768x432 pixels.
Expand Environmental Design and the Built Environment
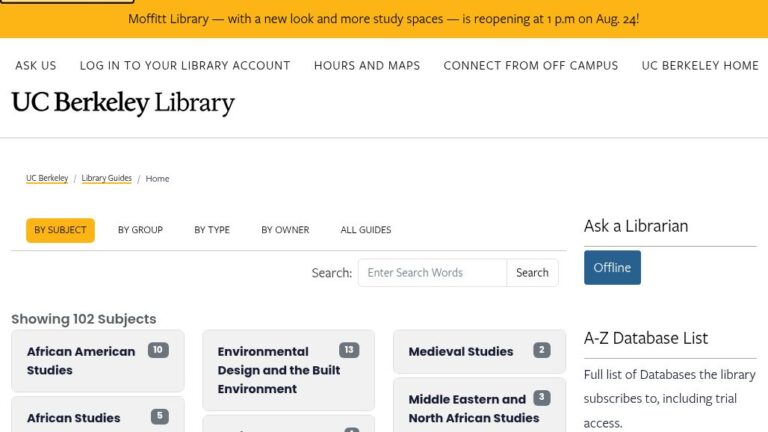pos(288,370)
